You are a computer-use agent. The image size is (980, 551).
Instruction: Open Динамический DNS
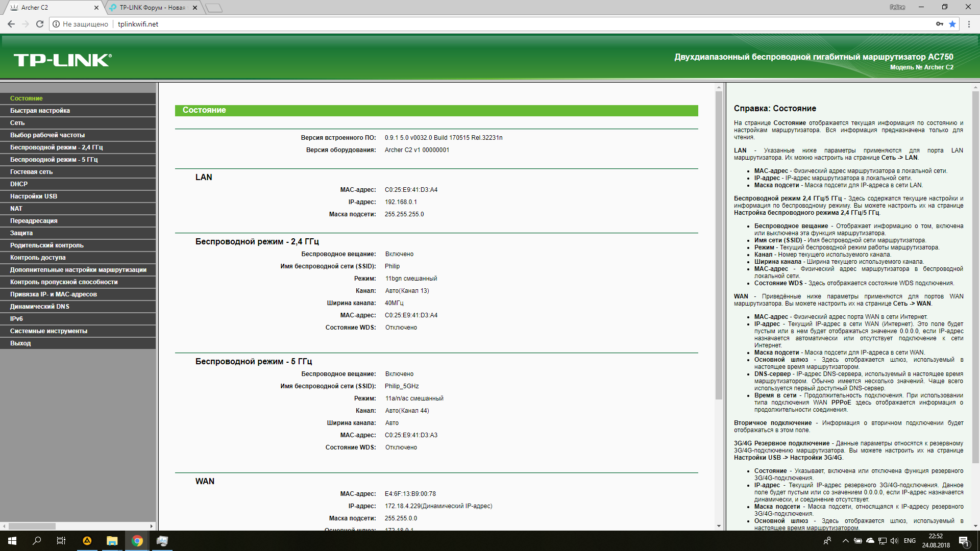click(x=78, y=307)
